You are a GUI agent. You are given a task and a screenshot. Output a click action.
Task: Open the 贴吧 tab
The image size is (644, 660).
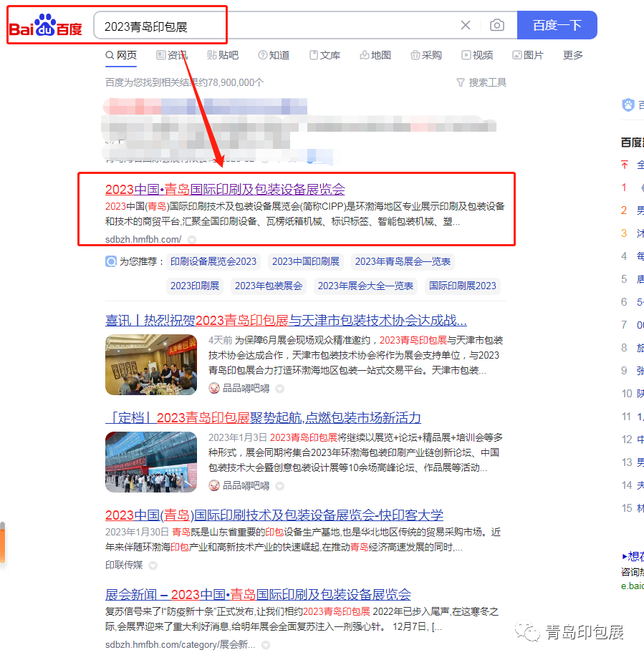(x=223, y=55)
